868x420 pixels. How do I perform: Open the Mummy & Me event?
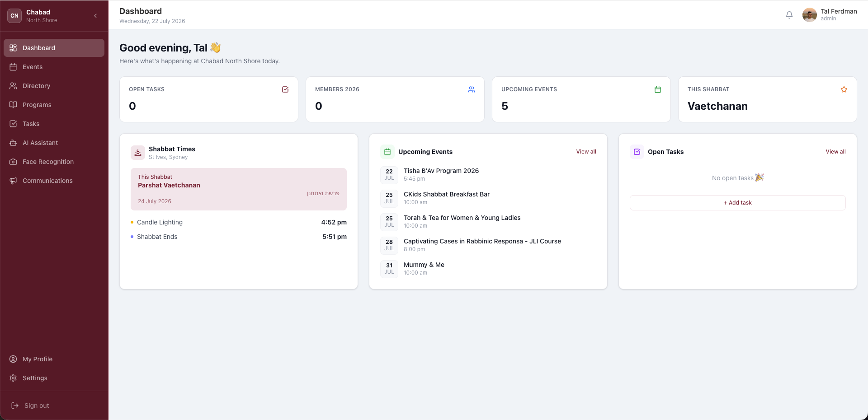coord(424,265)
